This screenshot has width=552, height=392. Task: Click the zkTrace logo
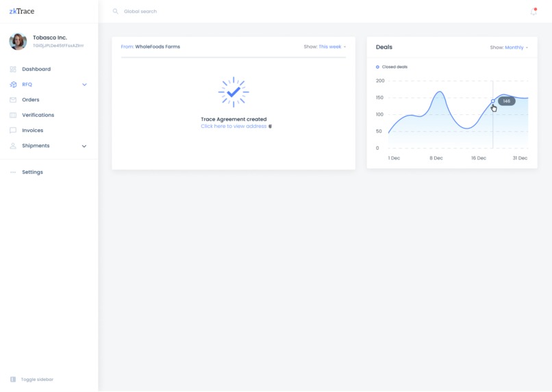22,11
